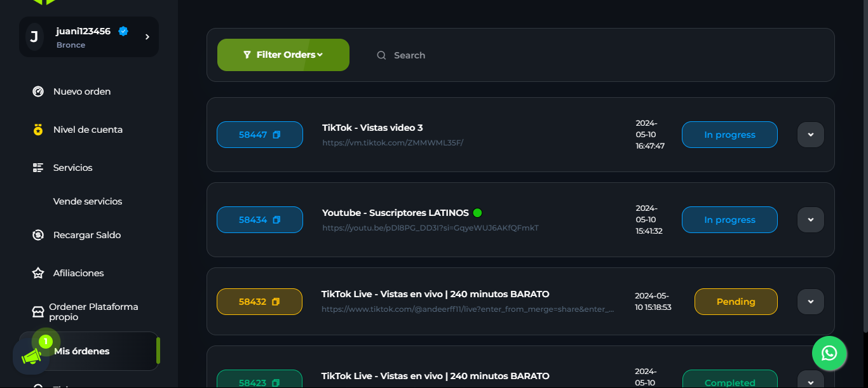Open the Filter Orders dropdown
Screen dimensions: 868x388
(283, 55)
